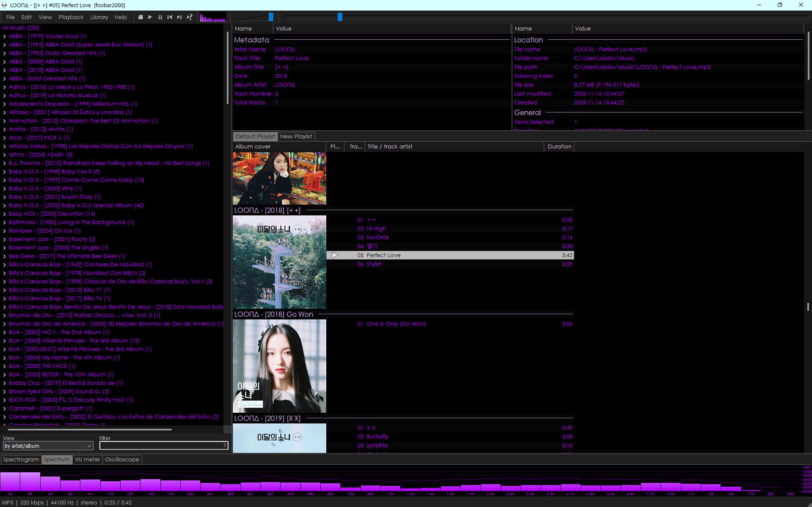Select track One & Only (Go Won)
The width and height of the screenshot is (812, 507).
point(450,324)
